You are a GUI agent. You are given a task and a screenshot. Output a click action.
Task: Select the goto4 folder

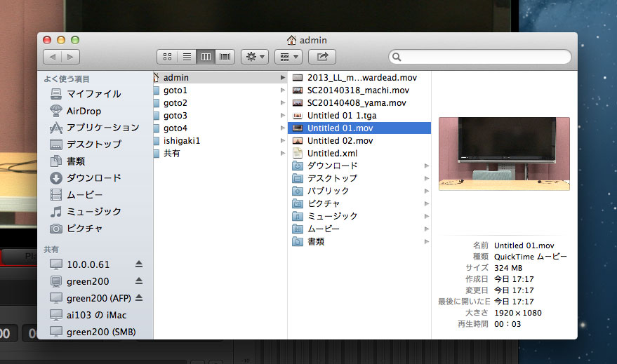click(220, 128)
